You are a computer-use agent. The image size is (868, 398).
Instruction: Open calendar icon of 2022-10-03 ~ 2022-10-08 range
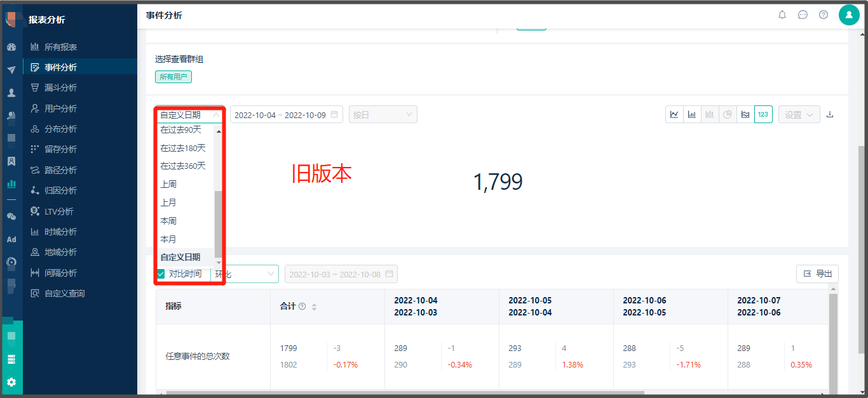[389, 274]
